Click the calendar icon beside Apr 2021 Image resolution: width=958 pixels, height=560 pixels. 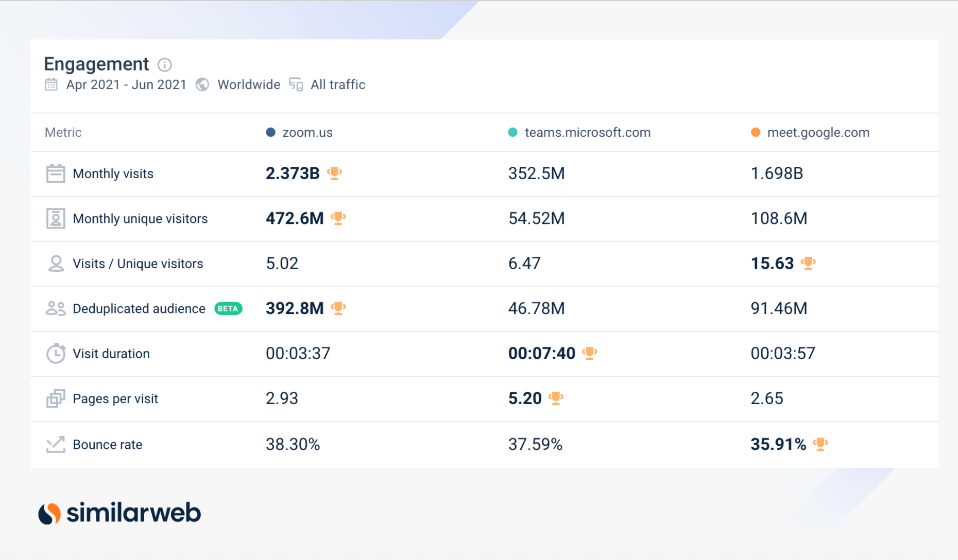coord(51,84)
